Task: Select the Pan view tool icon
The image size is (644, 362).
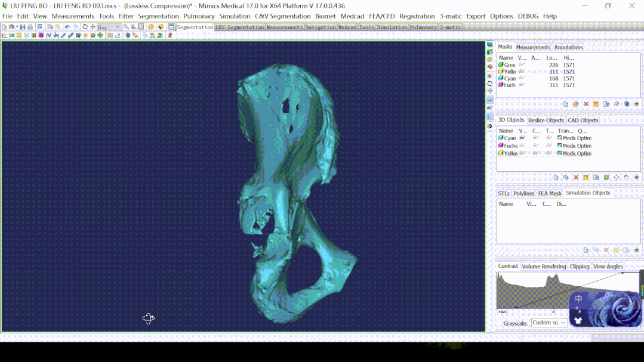Action: click(93, 27)
